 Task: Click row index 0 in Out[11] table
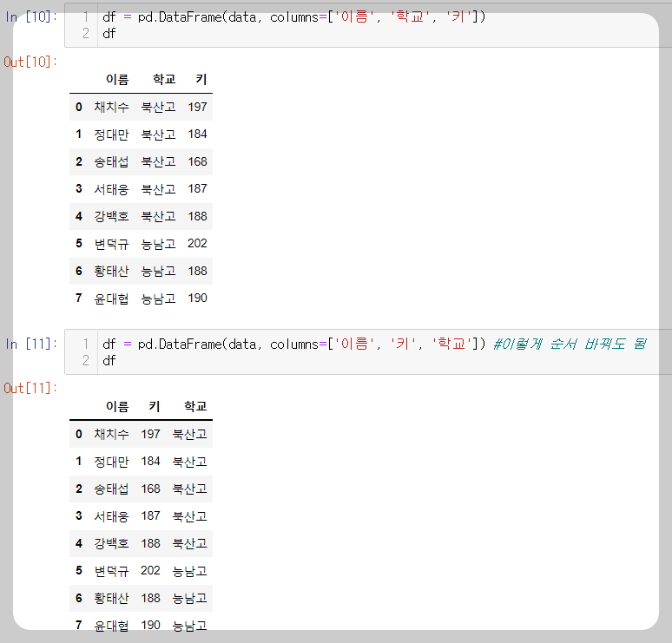point(79,434)
